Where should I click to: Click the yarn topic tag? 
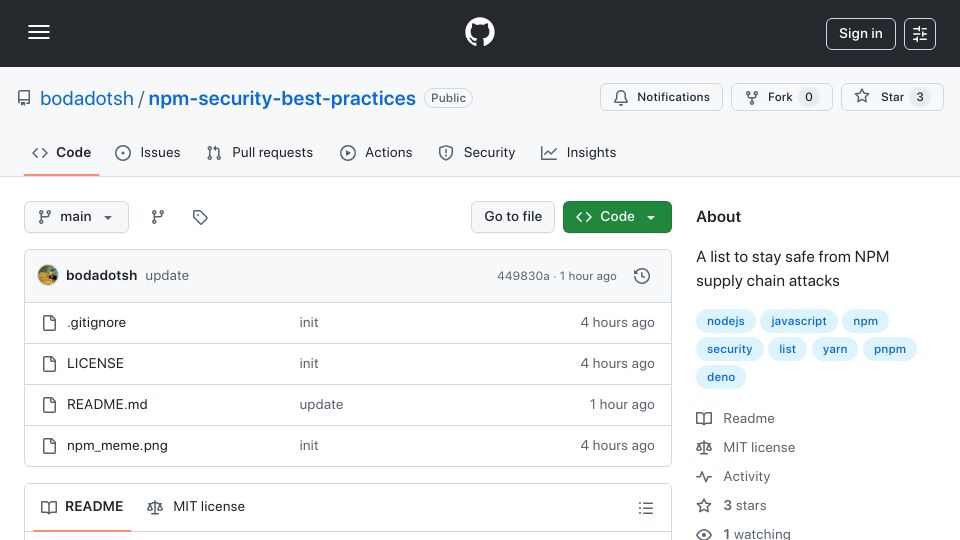[834, 349]
